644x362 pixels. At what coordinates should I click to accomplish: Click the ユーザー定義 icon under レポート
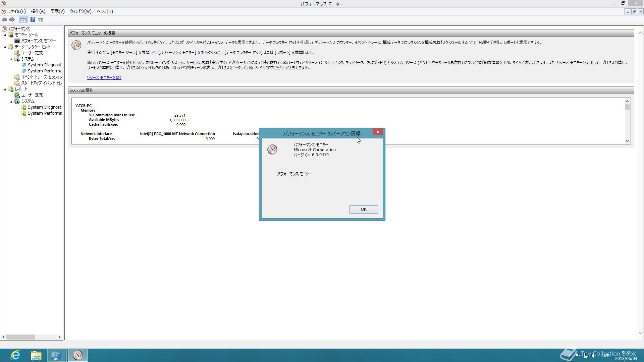17,95
